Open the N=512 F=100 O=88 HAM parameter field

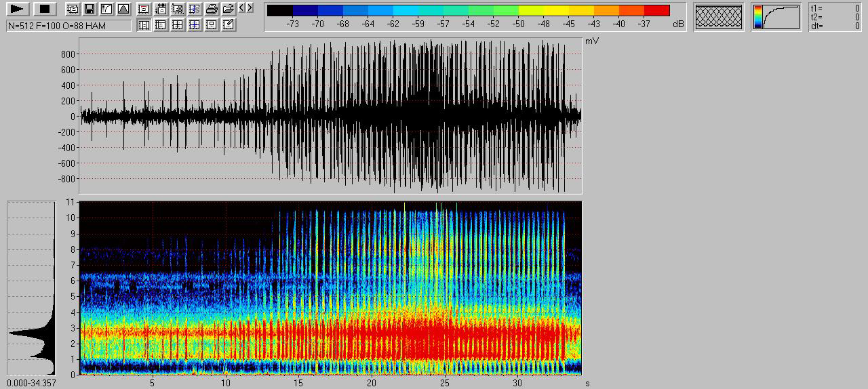[x=68, y=25]
